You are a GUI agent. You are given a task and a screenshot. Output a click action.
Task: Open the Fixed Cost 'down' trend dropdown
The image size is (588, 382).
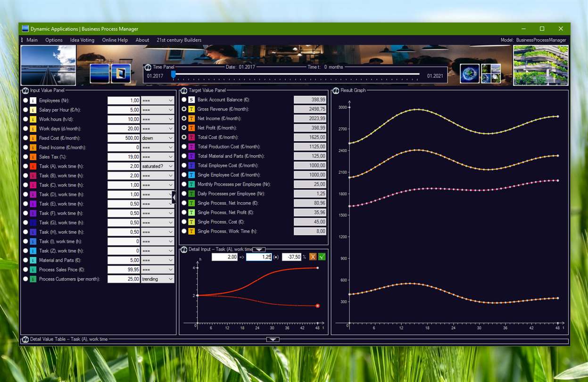pyautogui.click(x=157, y=138)
